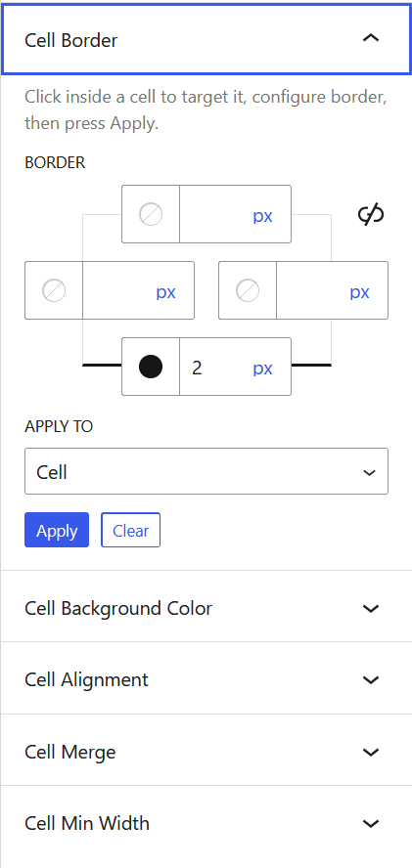This screenshot has width=412, height=868.
Task: Click the black bottom border color swatch
Action: click(151, 367)
